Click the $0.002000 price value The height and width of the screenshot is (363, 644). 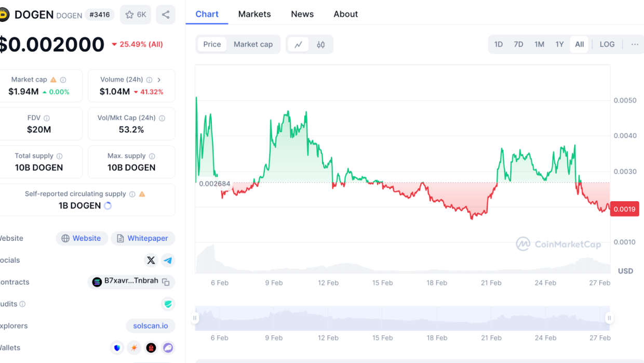[51, 44]
